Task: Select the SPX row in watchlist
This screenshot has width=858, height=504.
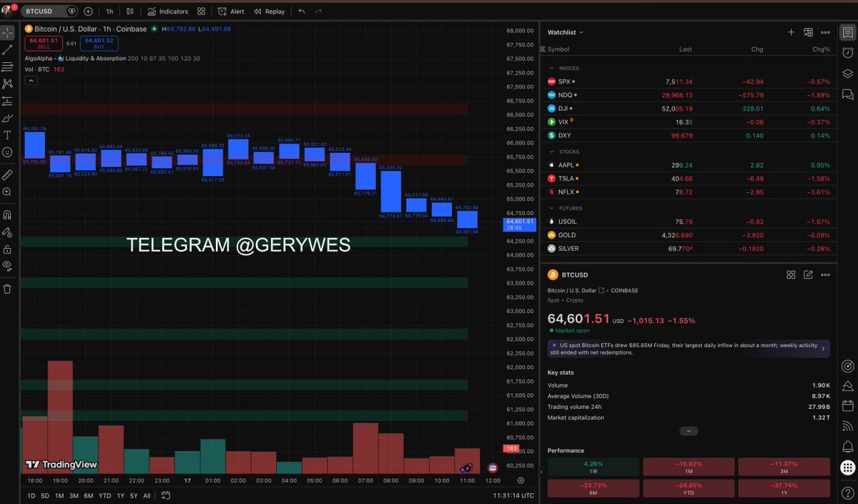Action: point(689,81)
